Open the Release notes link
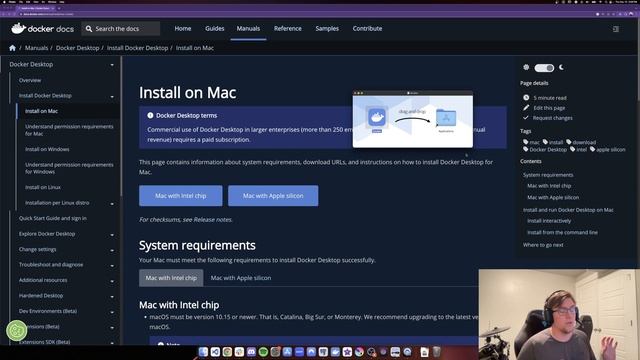Screen dimensions: 640x360 tap(213, 220)
